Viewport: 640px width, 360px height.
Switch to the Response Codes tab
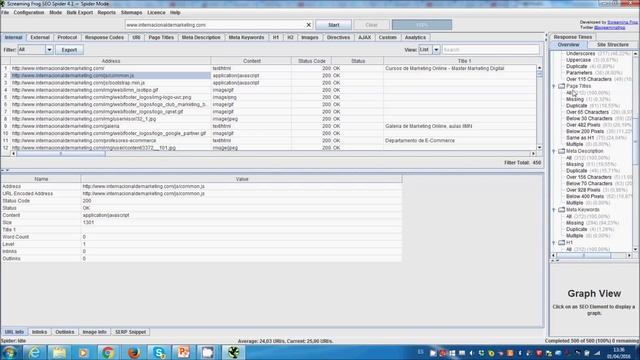[104, 37]
